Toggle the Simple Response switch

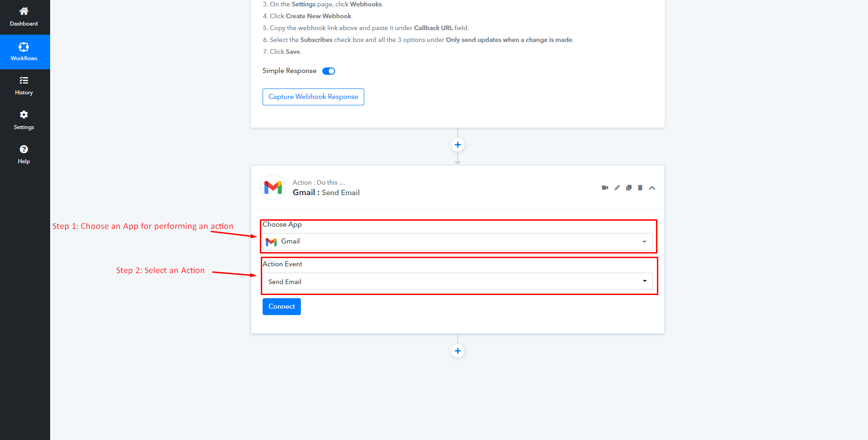329,71
